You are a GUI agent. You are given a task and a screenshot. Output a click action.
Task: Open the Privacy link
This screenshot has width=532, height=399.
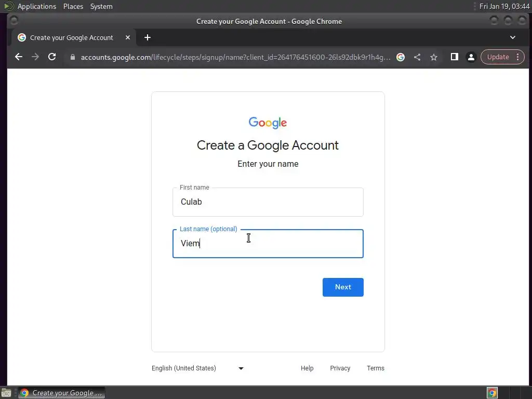tap(340, 368)
